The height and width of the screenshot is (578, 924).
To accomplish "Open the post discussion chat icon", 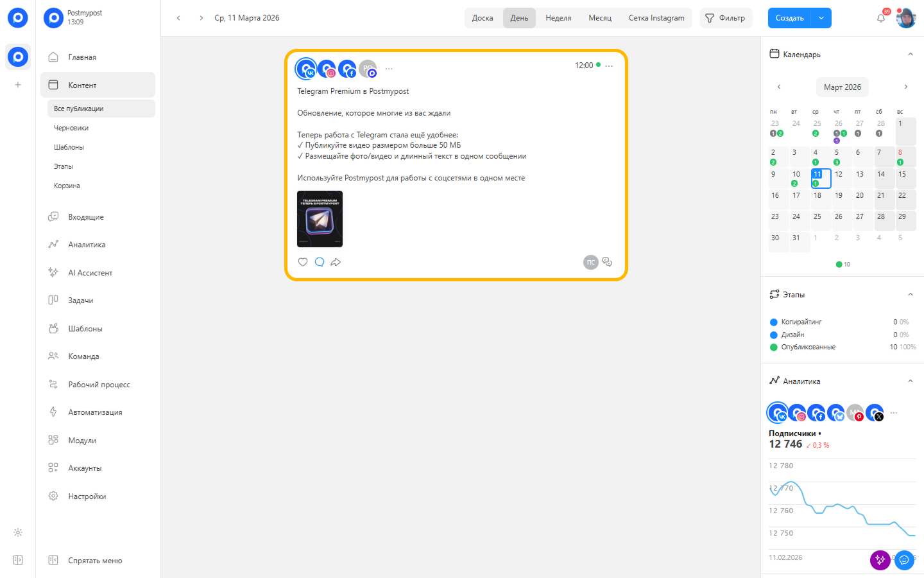I will click(607, 262).
